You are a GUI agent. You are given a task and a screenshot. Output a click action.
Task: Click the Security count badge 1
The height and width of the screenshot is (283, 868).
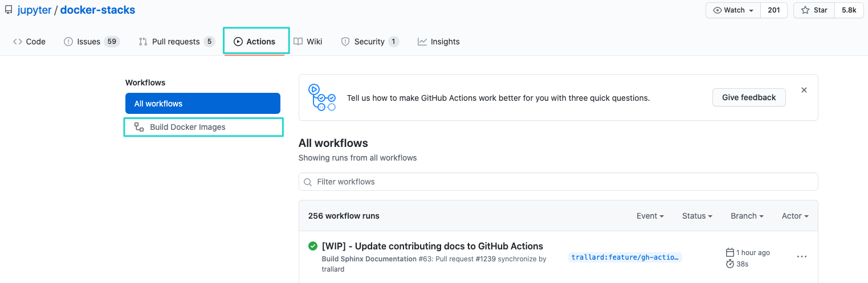tap(394, 42)
